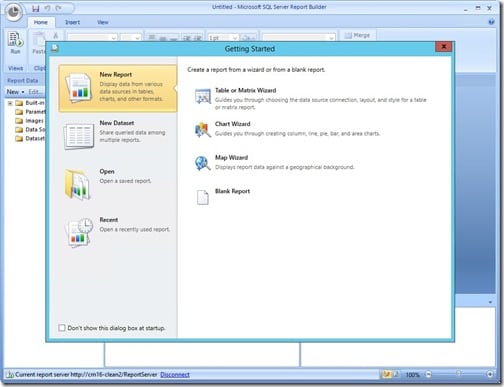504x387 pixels.
Task: Check Don't show this dialog box at startup
Action: (62, 328)
